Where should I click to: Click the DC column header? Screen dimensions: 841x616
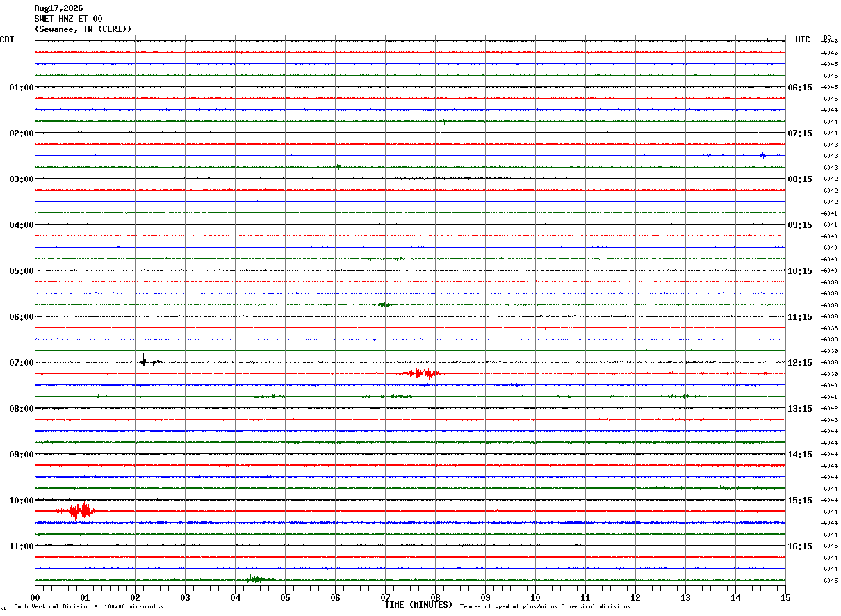[827, 38]
